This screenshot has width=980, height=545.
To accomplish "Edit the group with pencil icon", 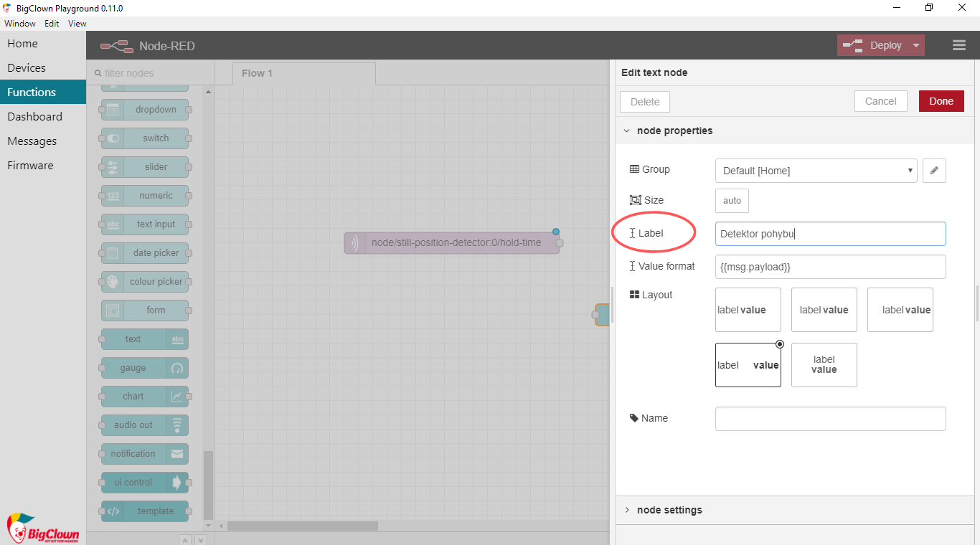I will pos(934,171).
